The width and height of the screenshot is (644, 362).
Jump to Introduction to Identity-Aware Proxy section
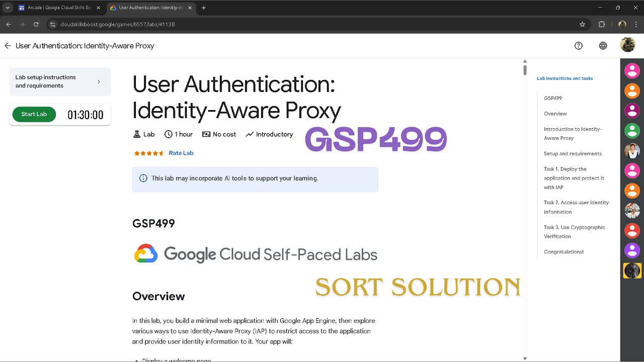pos(573,133)
